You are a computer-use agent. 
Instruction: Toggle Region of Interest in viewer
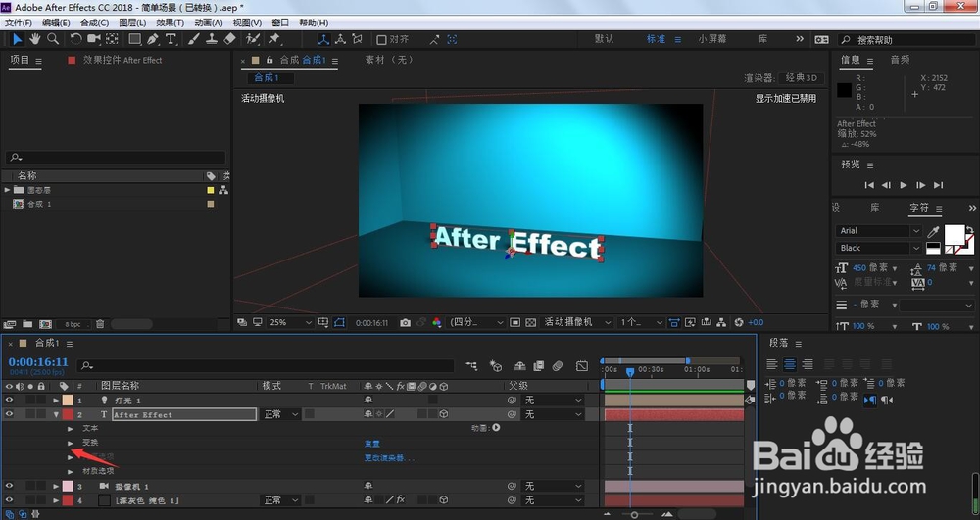coord(515,323)
